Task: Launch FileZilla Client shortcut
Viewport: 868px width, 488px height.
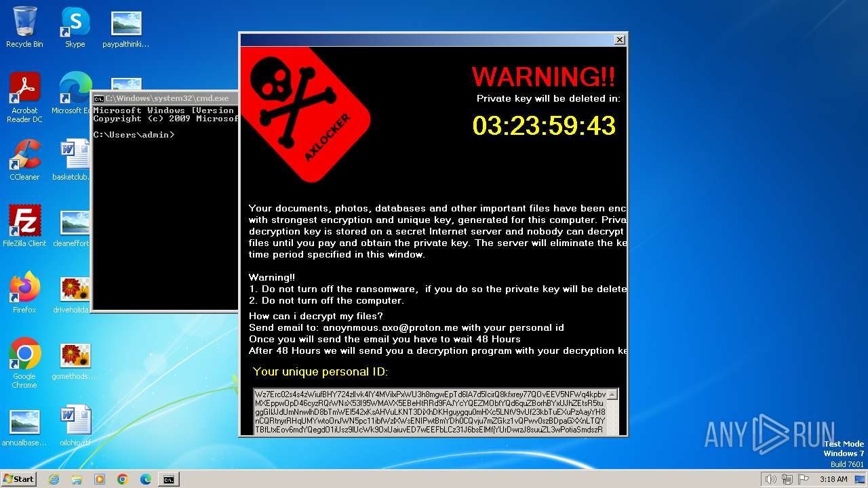Action: point(24,226)
